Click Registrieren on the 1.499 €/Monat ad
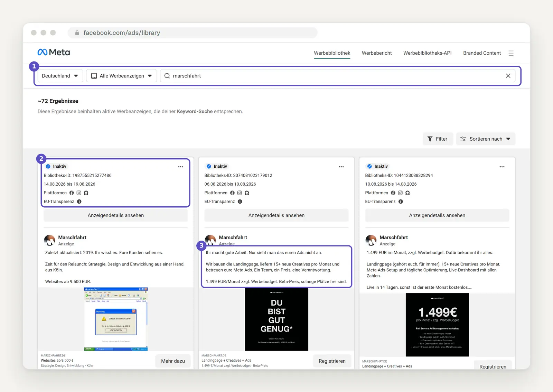 (332, 361)
